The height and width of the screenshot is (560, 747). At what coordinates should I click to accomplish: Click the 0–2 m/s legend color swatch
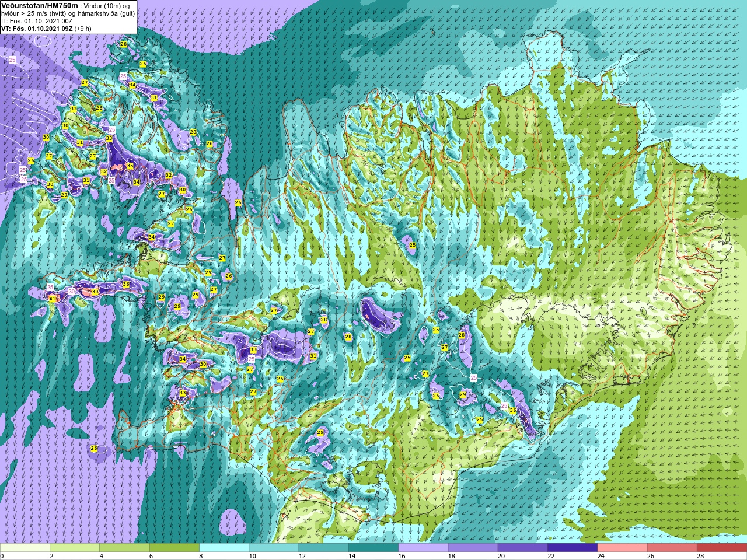pyautogui.click(x=25, y=548)
